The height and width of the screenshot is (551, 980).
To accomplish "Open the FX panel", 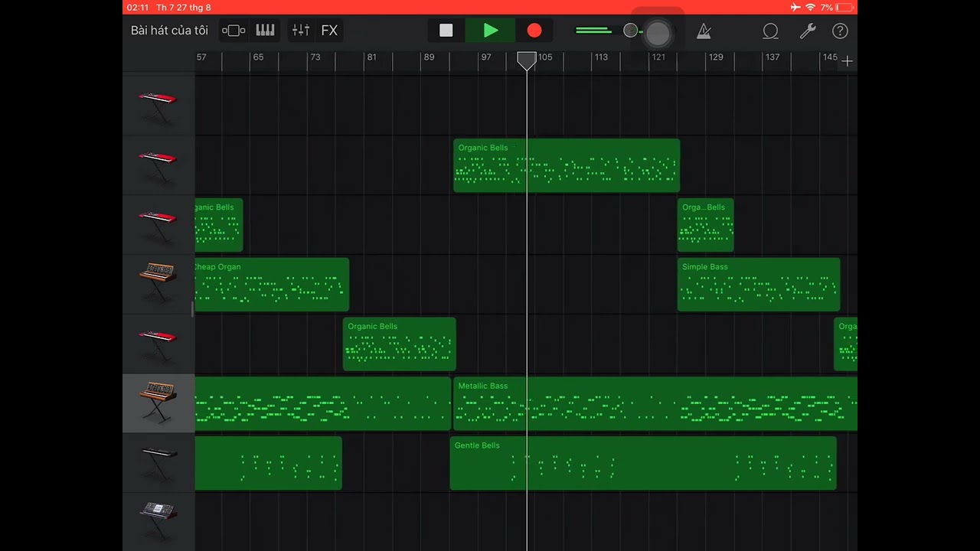I will pos(329,31).
